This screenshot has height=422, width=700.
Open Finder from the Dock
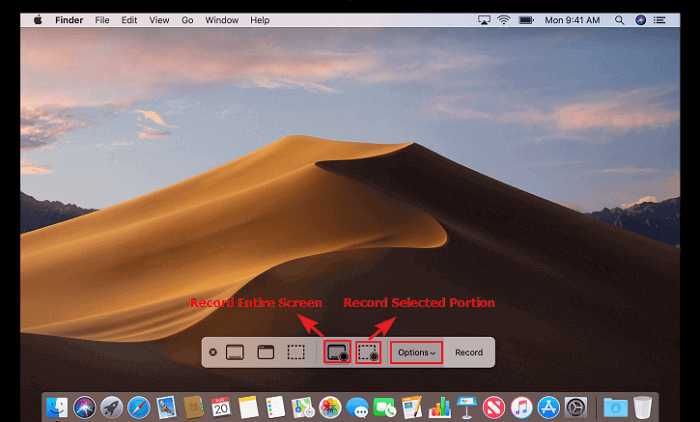click(58, 407)
